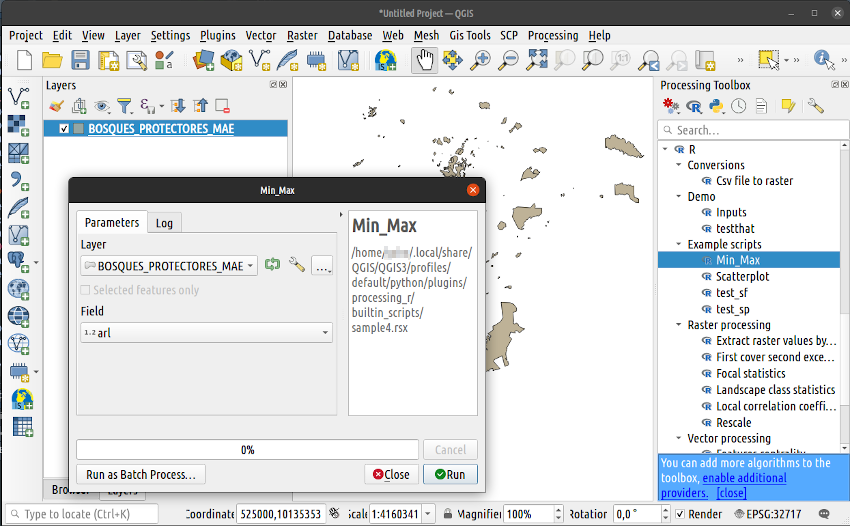The width and height of the screenshot is (850, 526).
Task: Select Features by area tool
Action: [x=769, y=60]
